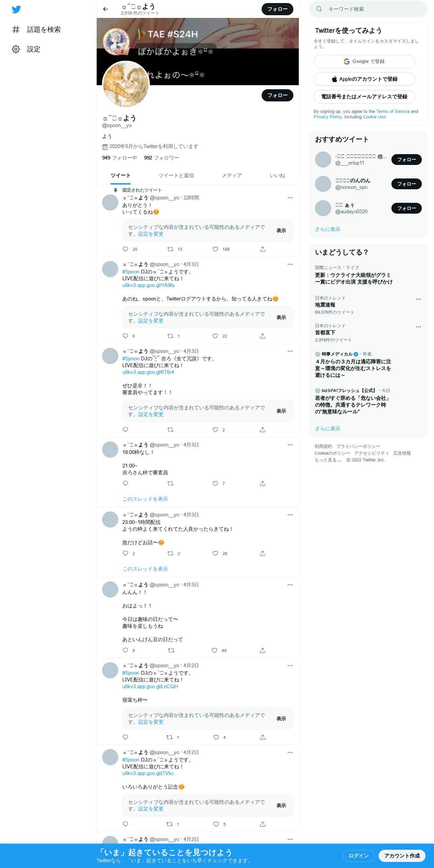Share the pinned tweet
Image resolution: width=434 pixels, height=868 pixels.
coord(263,249)
